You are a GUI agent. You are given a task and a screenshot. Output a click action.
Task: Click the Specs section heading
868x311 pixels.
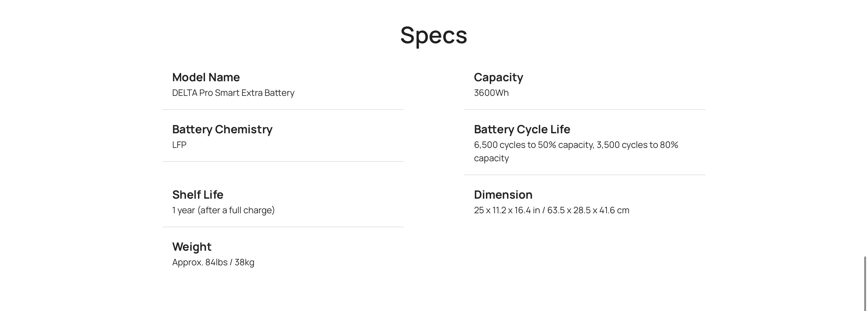[x=433, y=35]
